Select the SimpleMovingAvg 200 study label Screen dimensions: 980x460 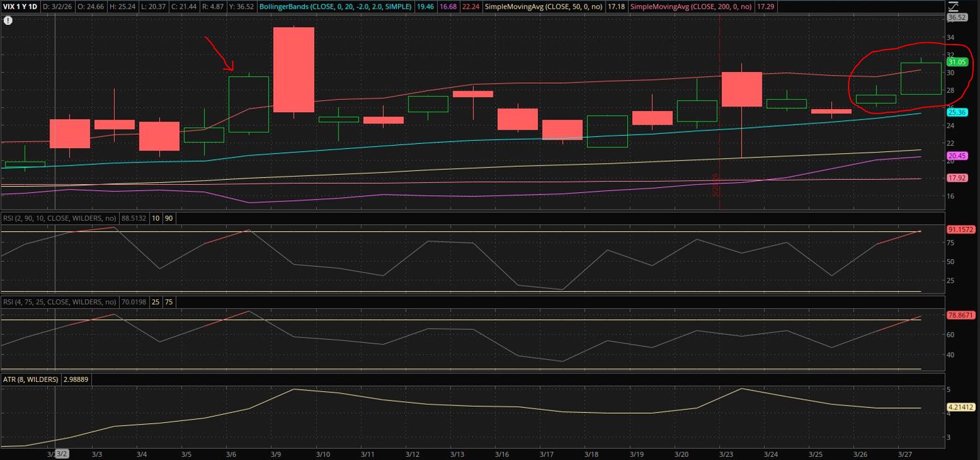coord(690,7)
